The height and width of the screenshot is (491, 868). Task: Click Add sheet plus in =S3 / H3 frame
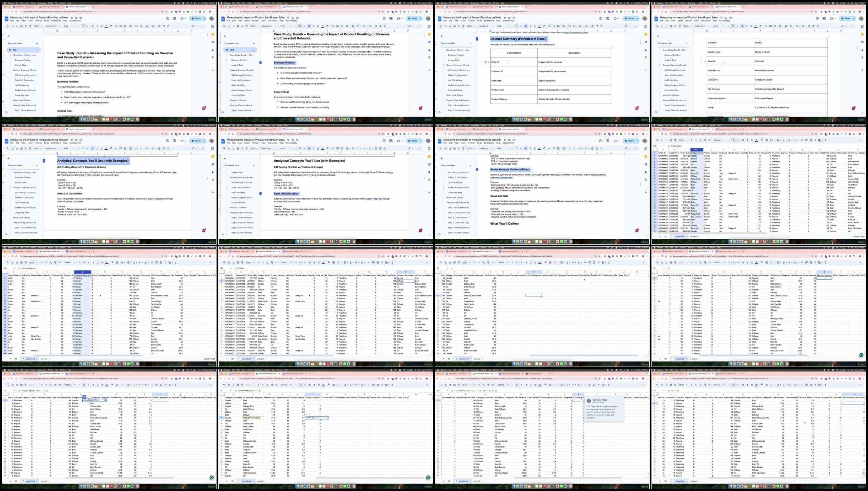(660, 481)
